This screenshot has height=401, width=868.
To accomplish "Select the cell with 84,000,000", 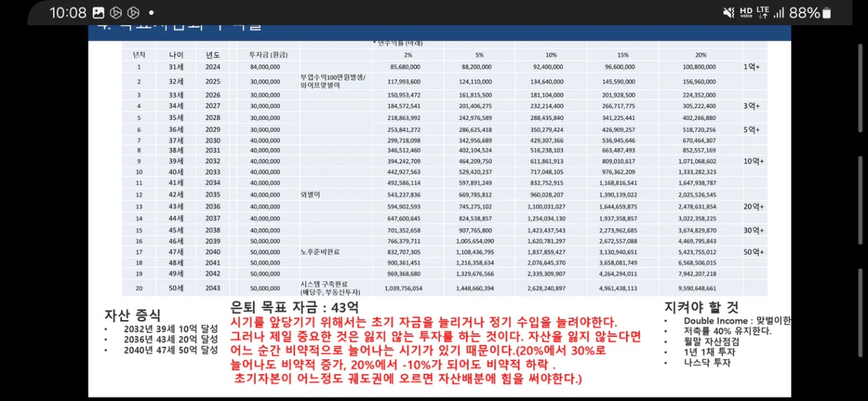I will click(265, 67).
